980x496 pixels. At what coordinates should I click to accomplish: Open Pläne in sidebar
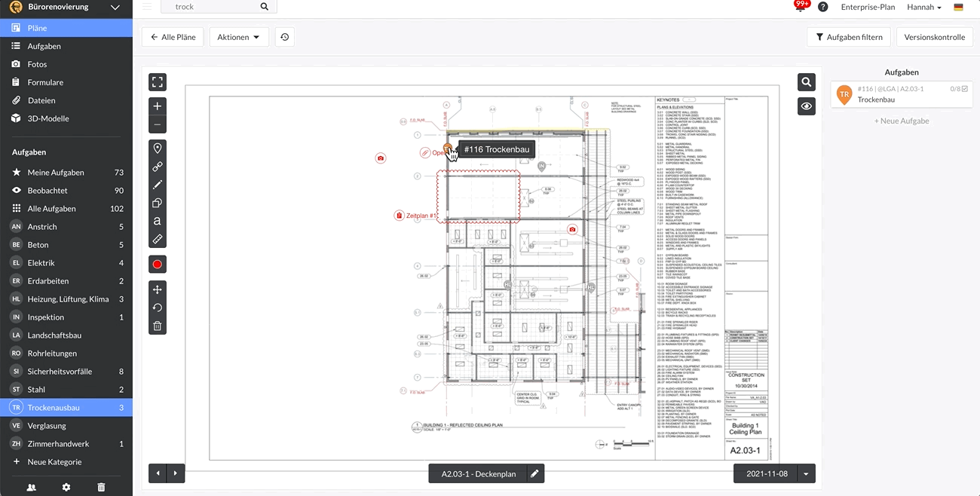(66, 28)
